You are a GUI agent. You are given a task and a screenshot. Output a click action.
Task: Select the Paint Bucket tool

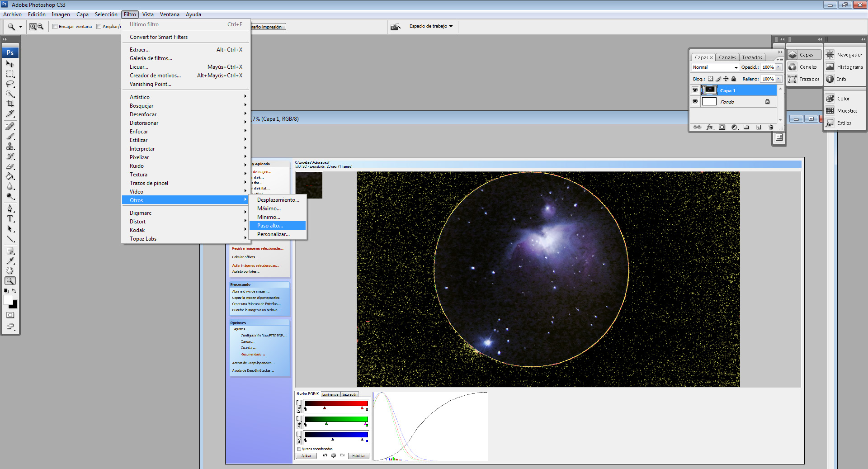pos(10,176)
